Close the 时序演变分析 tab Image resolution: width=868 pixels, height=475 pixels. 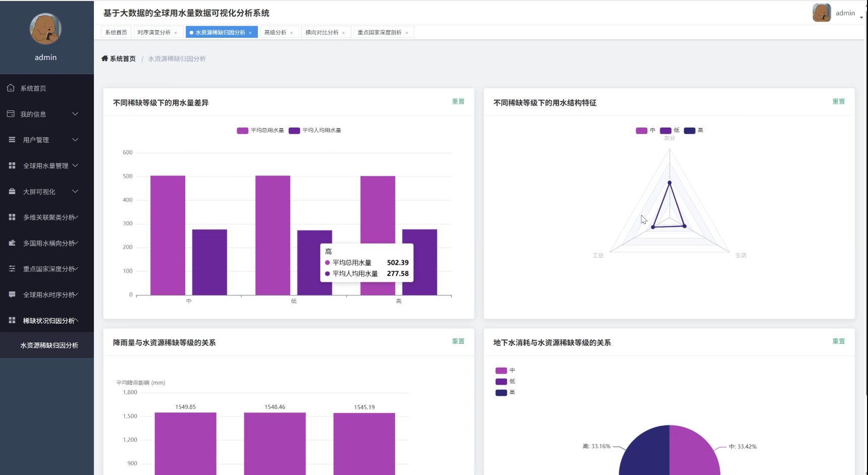point(176,33)
